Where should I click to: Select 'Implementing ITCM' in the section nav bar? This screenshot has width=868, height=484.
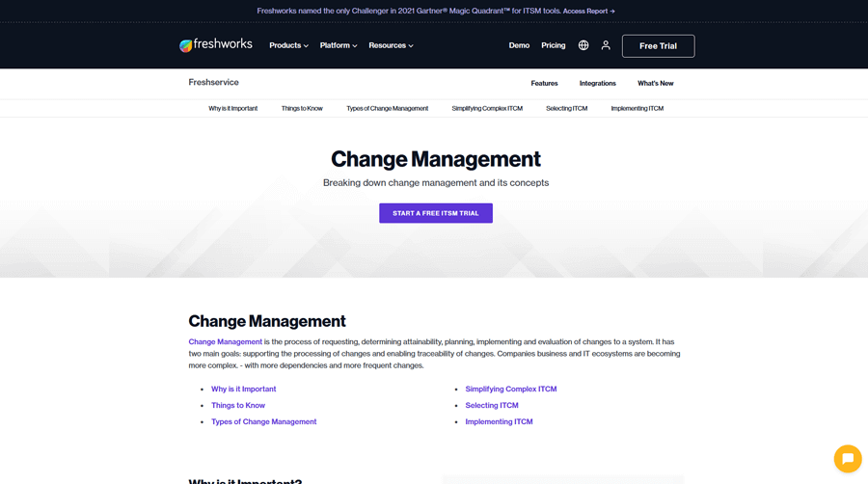click(x=637, y=108)
